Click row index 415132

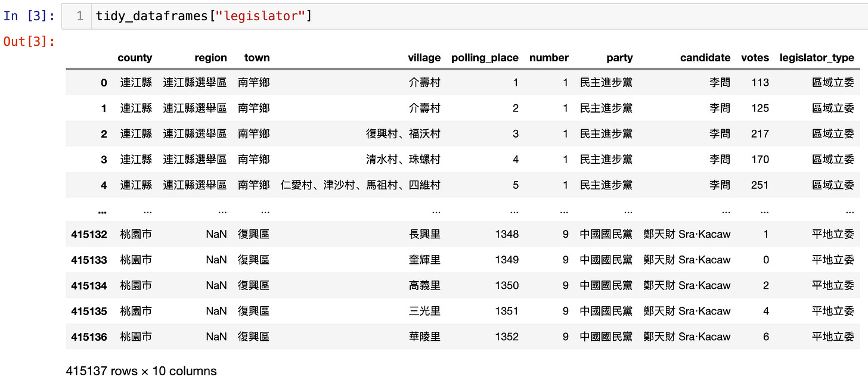pos(89,234)
